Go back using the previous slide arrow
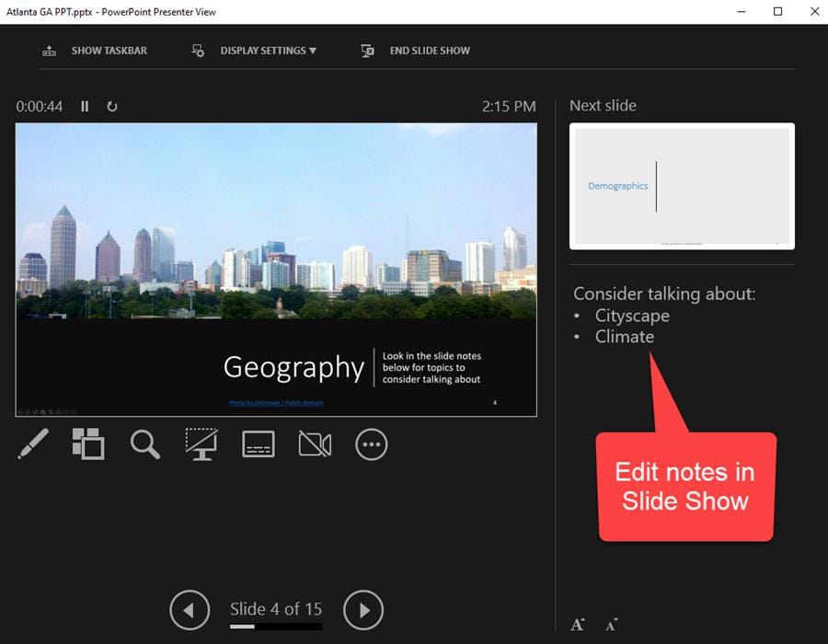The image size is (828, 644). (x=190, y=609)
